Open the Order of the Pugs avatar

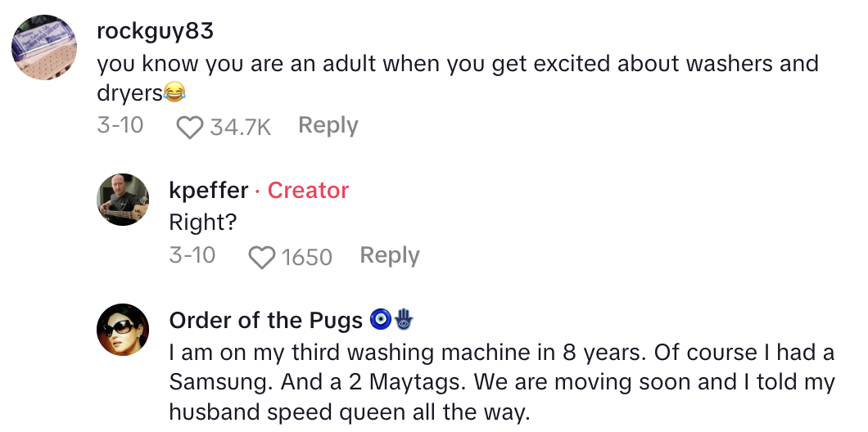(x=123, y=330)
